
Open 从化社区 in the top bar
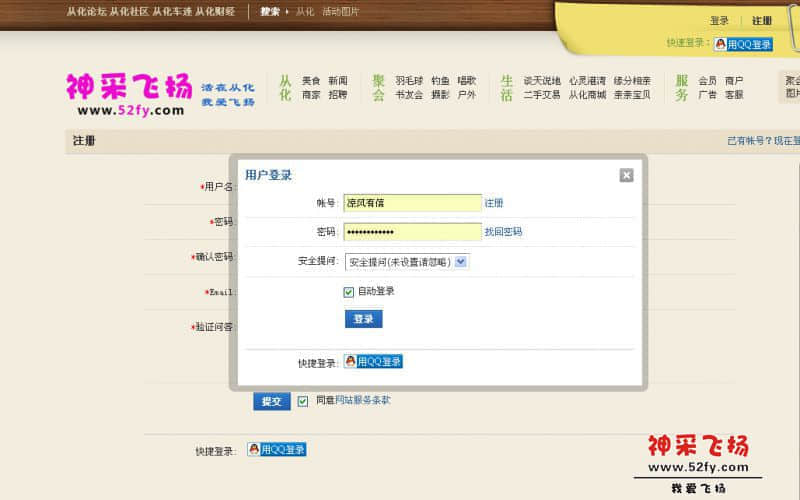click(x=129, y=11)
